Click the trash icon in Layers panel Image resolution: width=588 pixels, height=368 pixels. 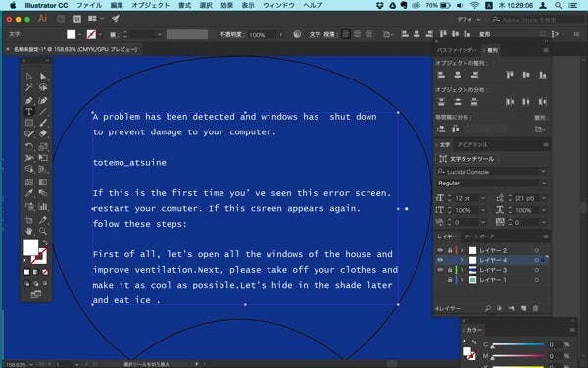(x=535, y=308)
